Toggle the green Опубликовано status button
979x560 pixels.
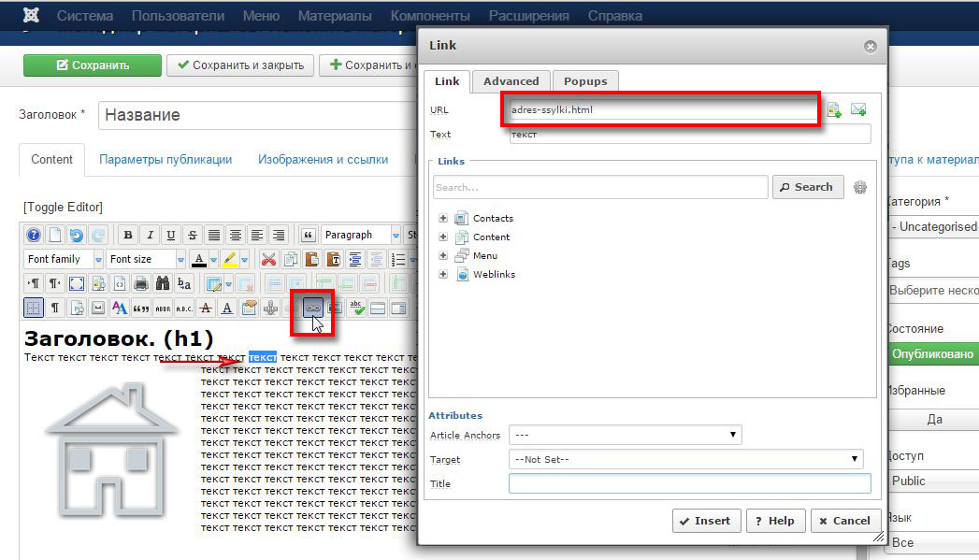[931, 354]
